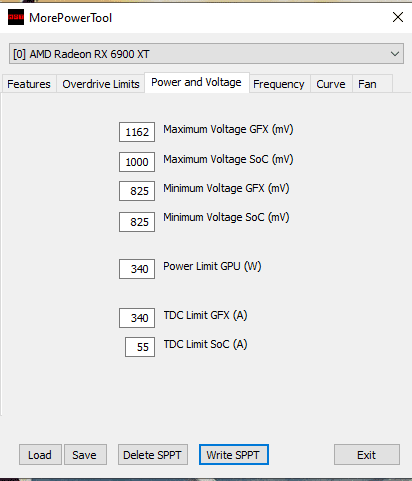
Task: Click the Exit button
Action: pos(367,455)
